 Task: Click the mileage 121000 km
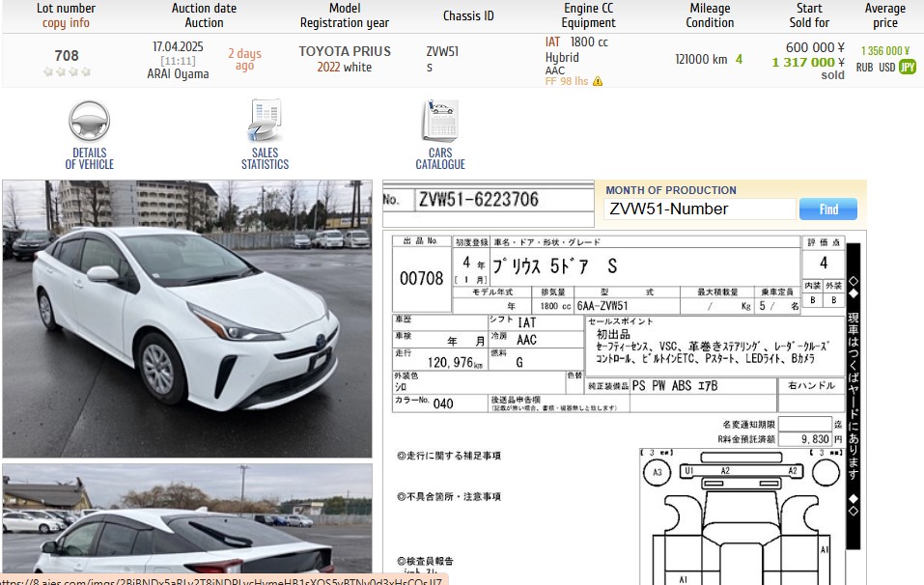pyautogui.click(x=701, y=60)
